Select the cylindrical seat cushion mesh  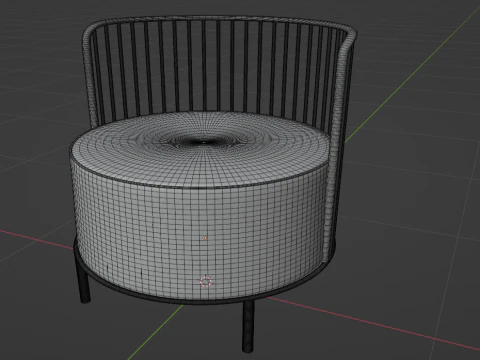200,207
